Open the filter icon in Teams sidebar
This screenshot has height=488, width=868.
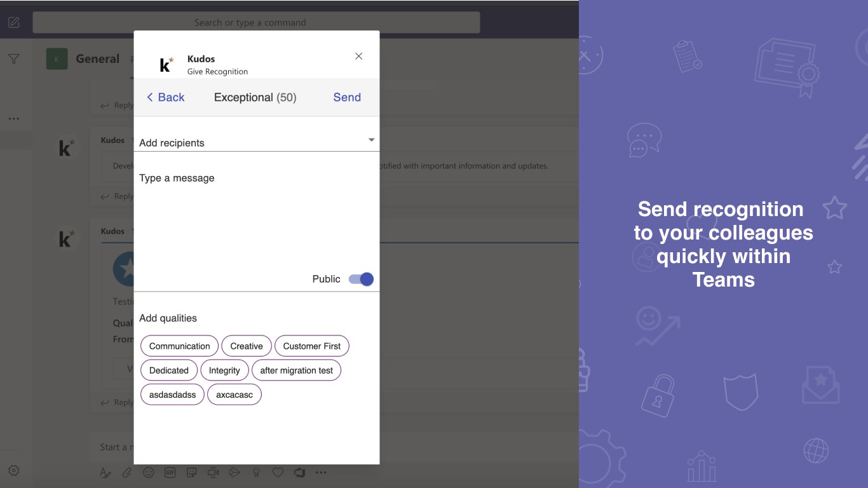tap(13, 59)
